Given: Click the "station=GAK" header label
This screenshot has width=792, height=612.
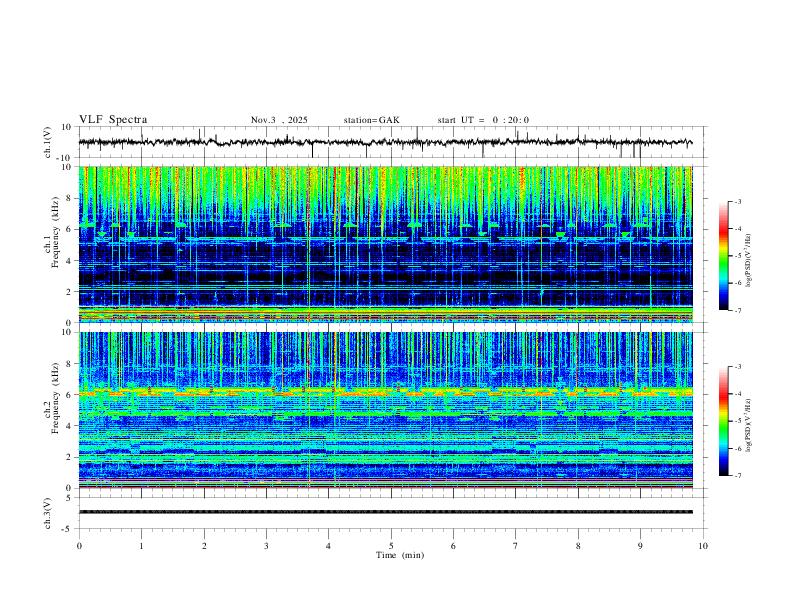Looking at the screenshot, I should pos(371,120).
